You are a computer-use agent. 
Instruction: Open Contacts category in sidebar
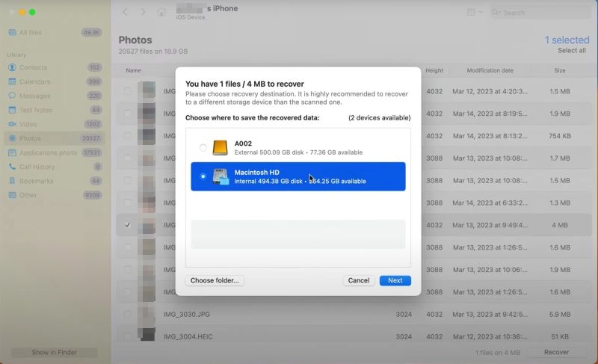click(55, 67)
